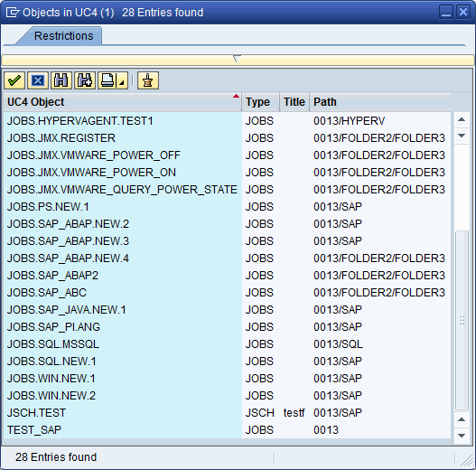This screenshot has height=470, width=476.
Task: Switch to the Restrictions tab
Action: [x=63, y=36]
